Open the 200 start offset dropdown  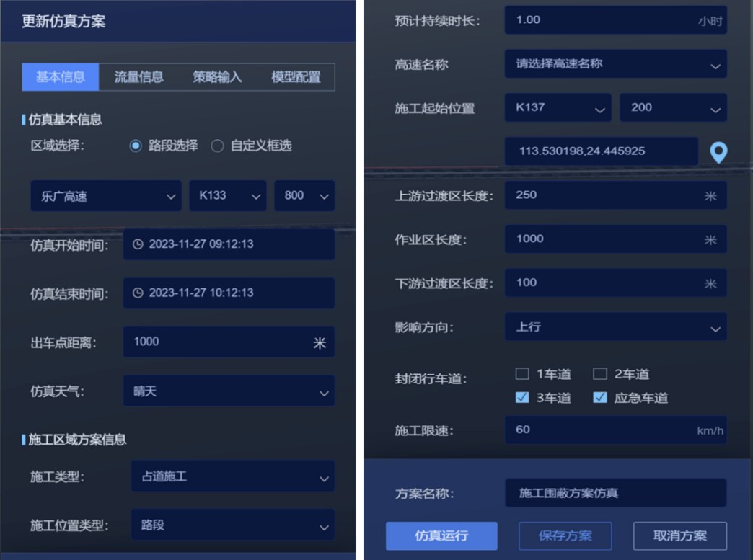coord(673,107)
